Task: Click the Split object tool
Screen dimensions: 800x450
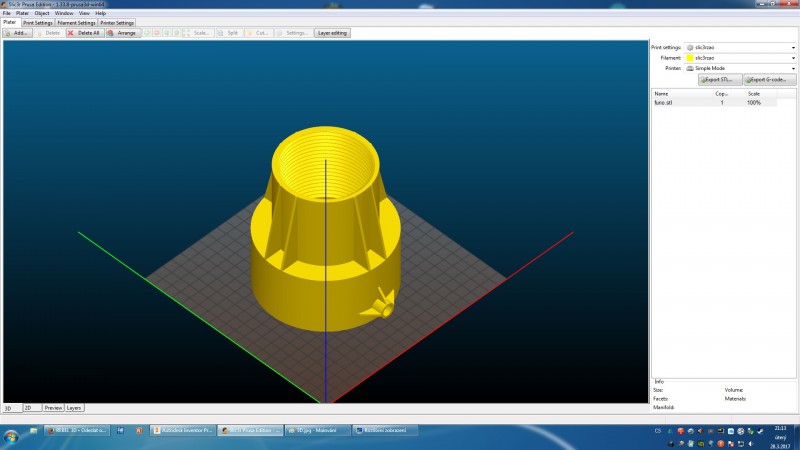Action: [229, 33]
